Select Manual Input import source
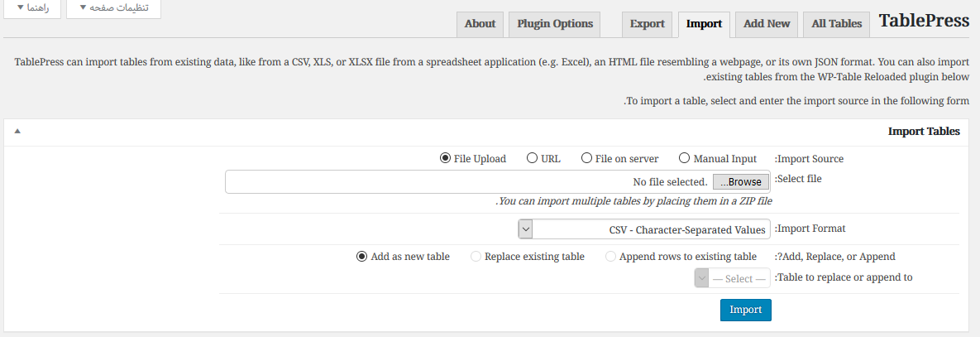The width and height of the screenshot is (980, 337). [x=684, y=159]
